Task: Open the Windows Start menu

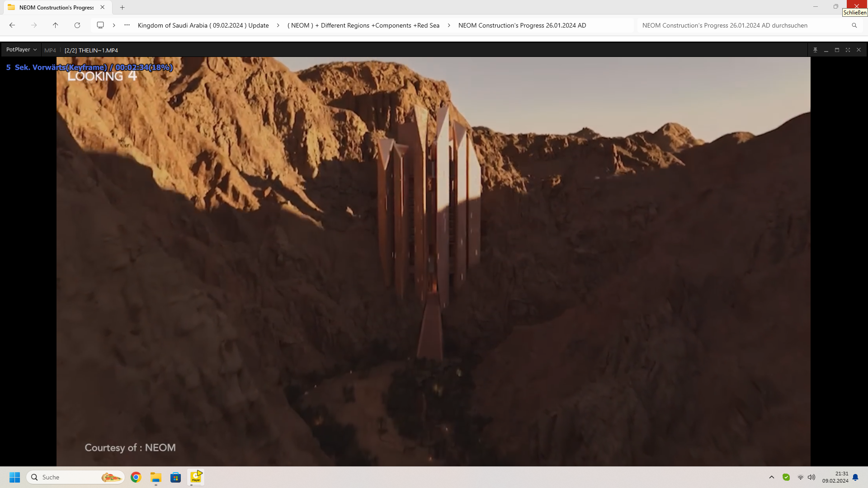Action: pyautogui.click(x=15, y=477)
